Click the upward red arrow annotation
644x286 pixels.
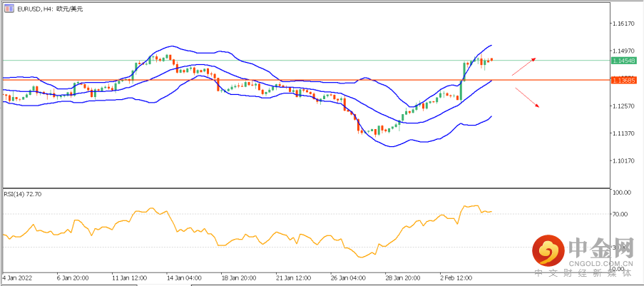point(523,66)
